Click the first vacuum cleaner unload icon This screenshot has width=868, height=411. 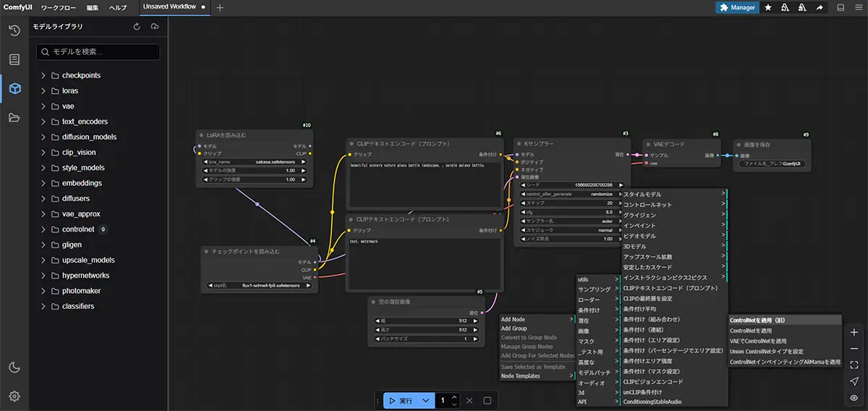(785, 7)
